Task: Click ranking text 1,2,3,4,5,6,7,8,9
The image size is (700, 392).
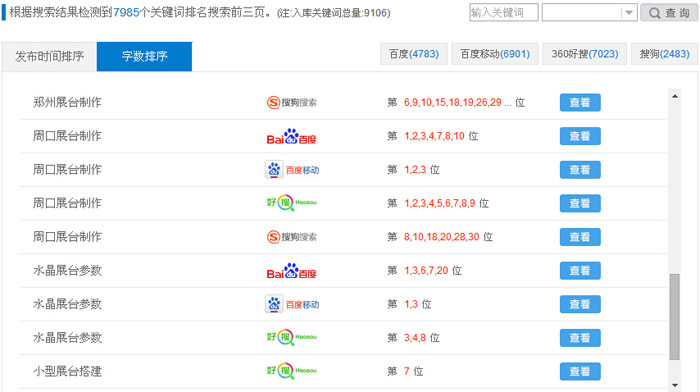Action: [x=440, y=204]
